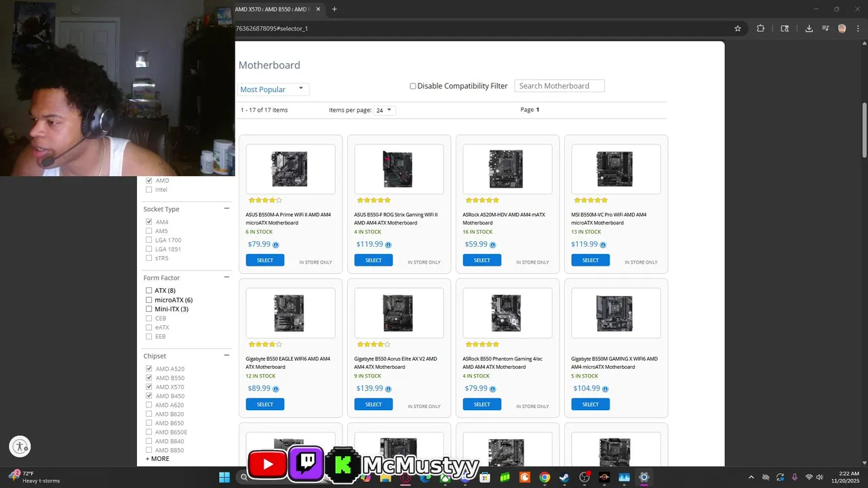Screen dimensions: 868x488
Task: Select the Gigabyte B550M GAMING X WIFI6 motherboard
Action: coord(591,405)
